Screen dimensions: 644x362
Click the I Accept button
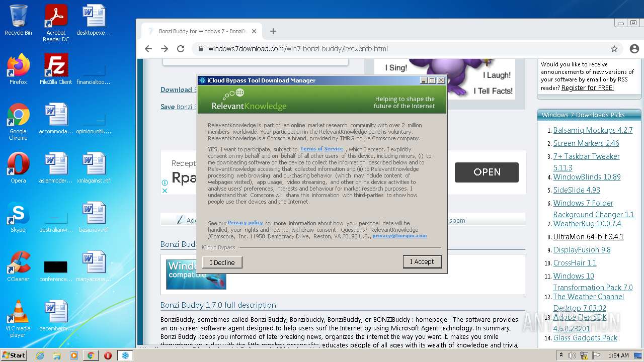click(422, 262)
